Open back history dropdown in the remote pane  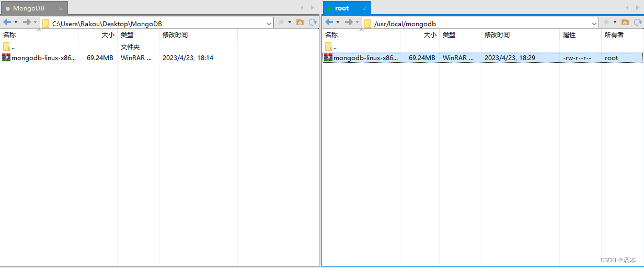pyautogui.click(x=338, y=22)
